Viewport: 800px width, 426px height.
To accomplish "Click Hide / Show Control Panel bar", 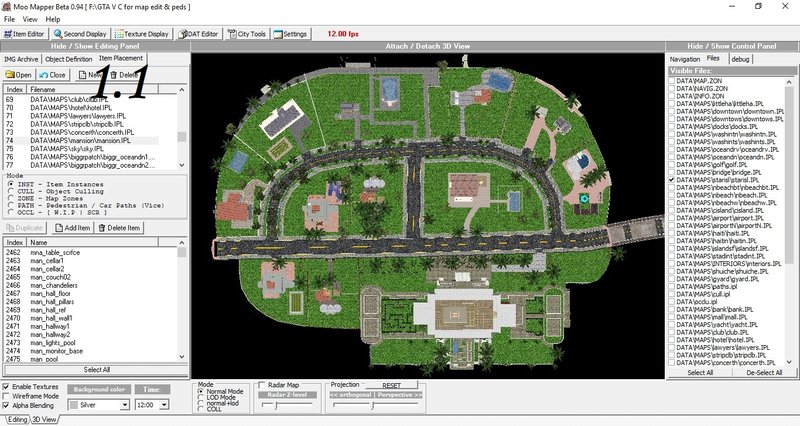I will [732, 46].
